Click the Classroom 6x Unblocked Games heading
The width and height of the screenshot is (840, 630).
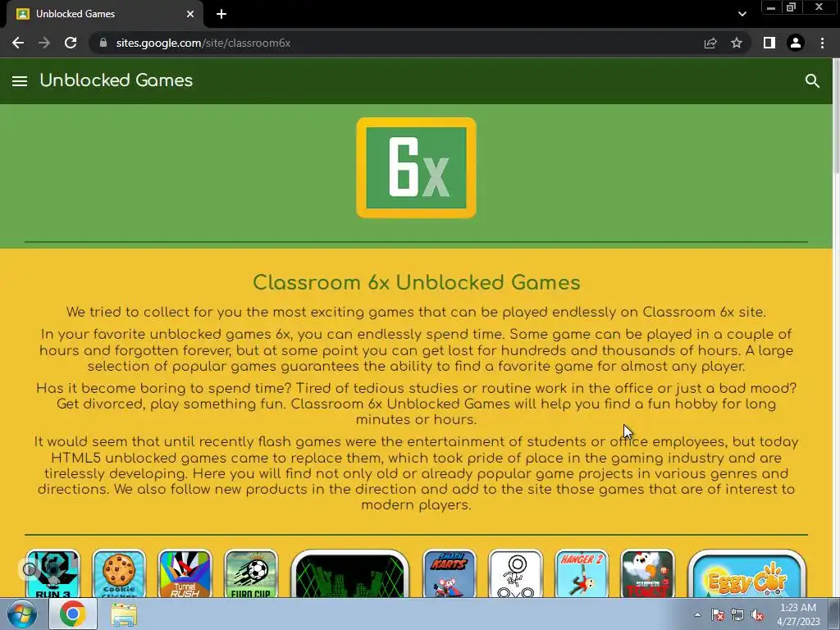pos(416,282)
